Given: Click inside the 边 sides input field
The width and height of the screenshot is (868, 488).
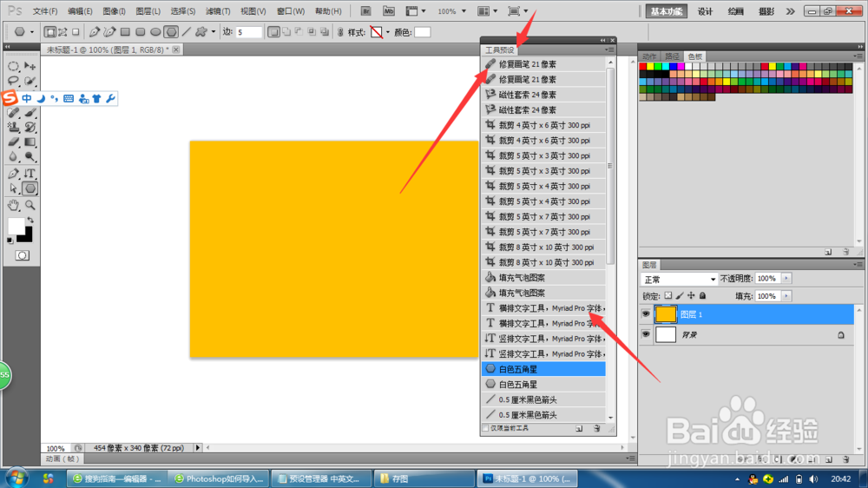Looking at the screenshot, I should click(x=248, y=32).
